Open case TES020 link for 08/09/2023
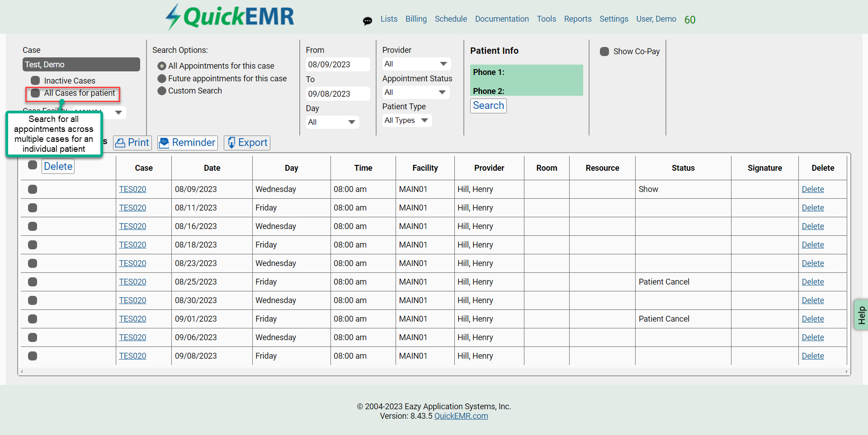The image size is (868, 435). pyautogui.click(x=132, y=189)
